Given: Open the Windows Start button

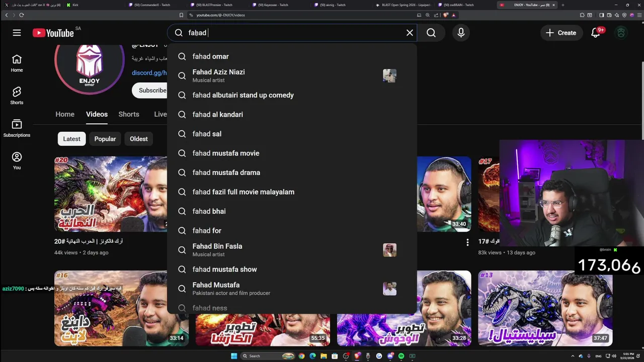Looking at the screenshot, I should (234, 356).
